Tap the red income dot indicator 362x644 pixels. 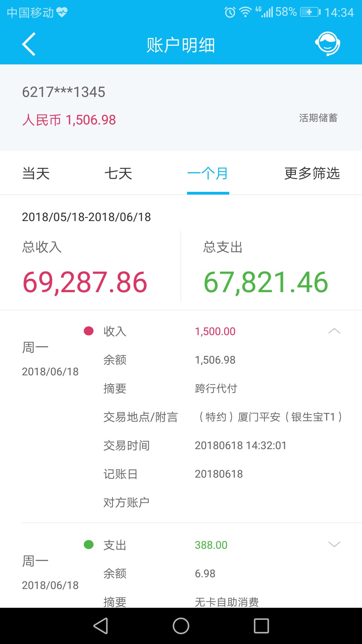(x=88, y=331)
